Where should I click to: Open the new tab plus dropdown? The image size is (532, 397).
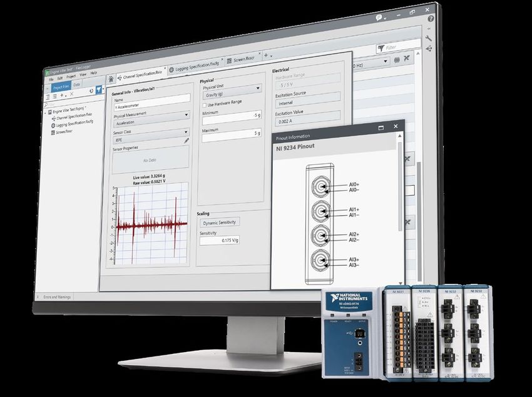[x=268, y=55]
